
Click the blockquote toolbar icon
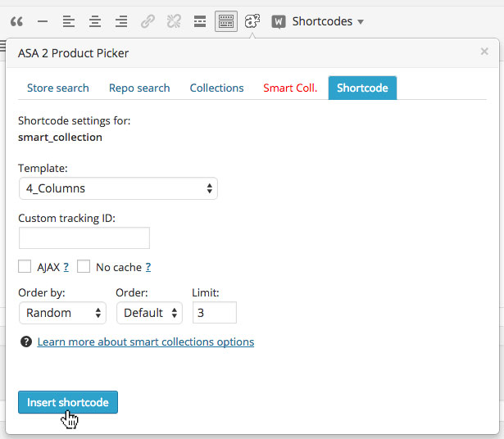(x=16, y=21)
